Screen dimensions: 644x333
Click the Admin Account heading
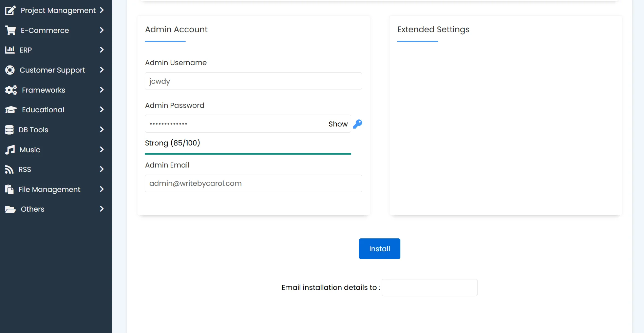[x=176, y=30]
